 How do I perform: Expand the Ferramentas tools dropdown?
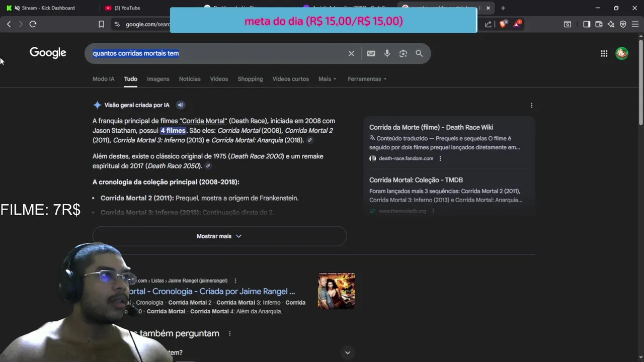[367, 79]
